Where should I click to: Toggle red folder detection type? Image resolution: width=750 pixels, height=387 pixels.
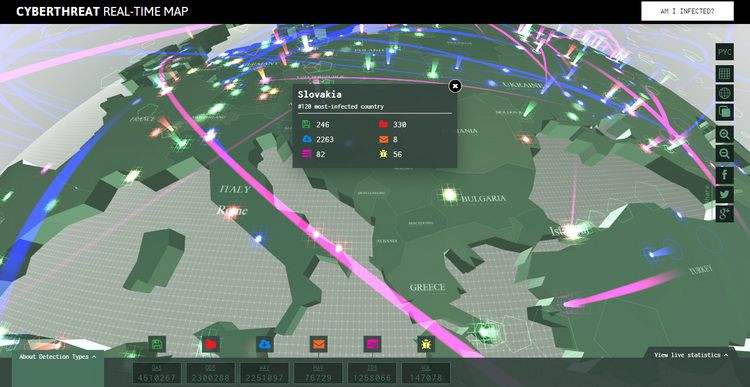coord(211,344)
